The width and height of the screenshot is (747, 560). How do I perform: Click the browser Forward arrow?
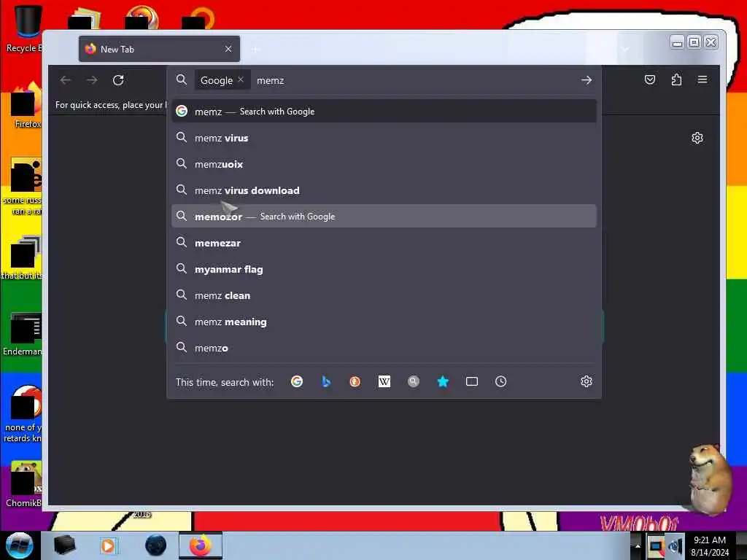[92, 80]
